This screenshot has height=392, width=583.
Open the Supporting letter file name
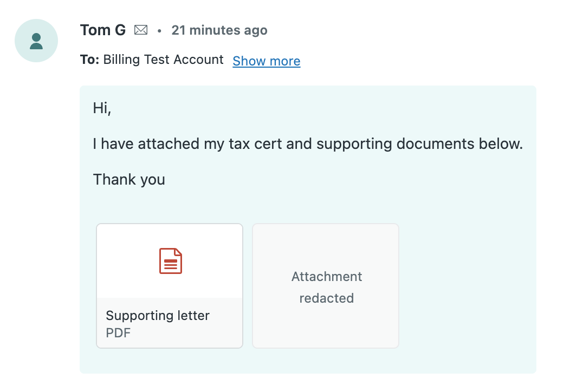[x=158, y=316]
